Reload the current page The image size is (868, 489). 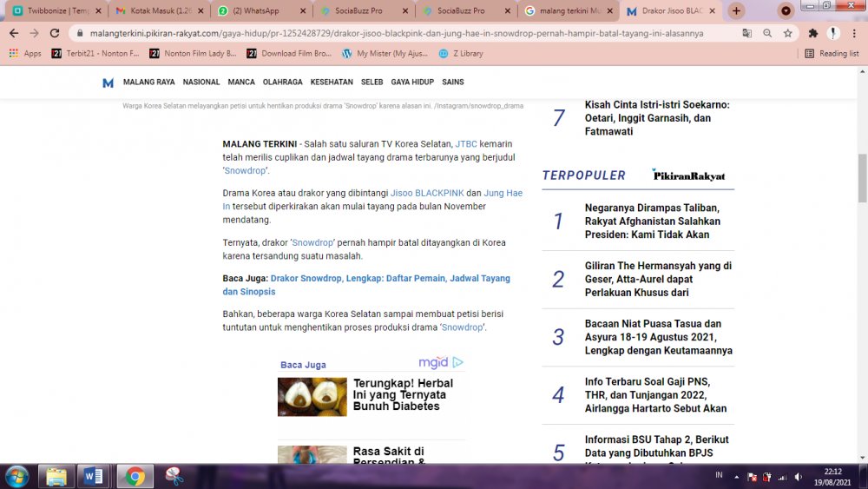(x=54, y=33)
